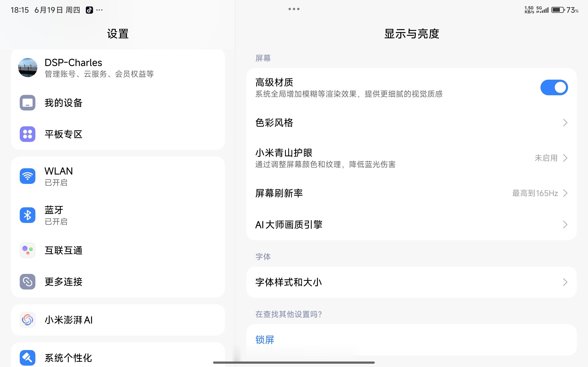Tap the More Connections (更多连接) link icon
Image resolution: width=588 pixels, height=367 pixels.
point(27,281)
